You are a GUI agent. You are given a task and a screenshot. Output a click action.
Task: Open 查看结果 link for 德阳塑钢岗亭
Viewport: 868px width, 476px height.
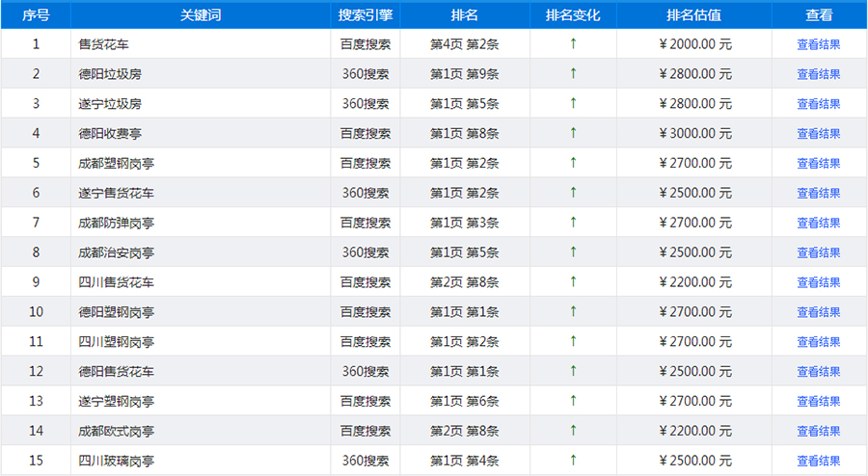[818, 313]
